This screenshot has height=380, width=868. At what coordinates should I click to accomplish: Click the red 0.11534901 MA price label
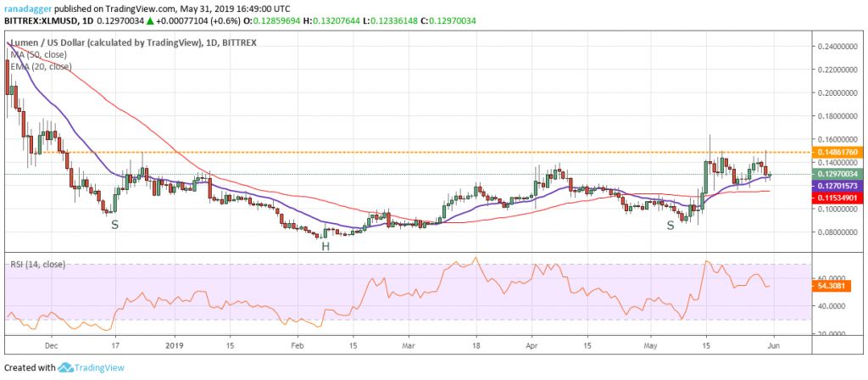tap(837, 198)
